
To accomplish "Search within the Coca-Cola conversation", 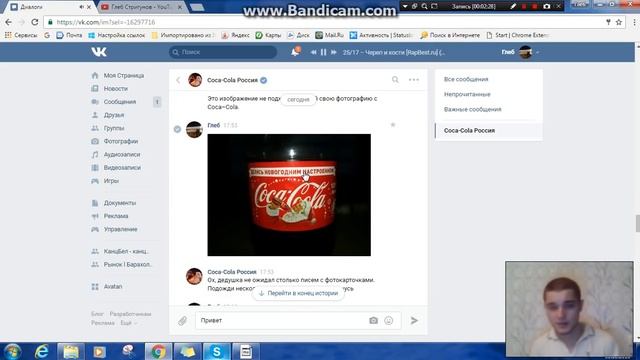I will (x=395, y=80).
